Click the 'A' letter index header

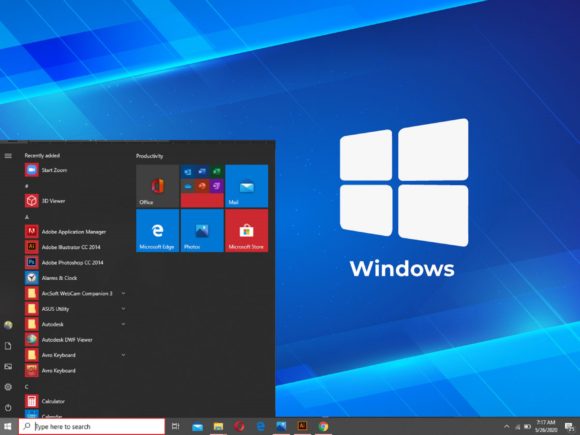click(x=27, y=217)
